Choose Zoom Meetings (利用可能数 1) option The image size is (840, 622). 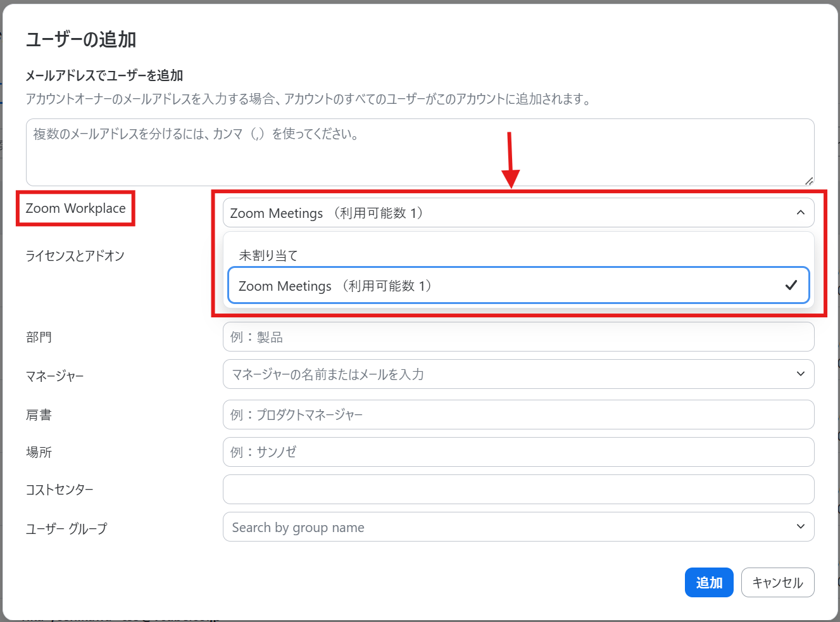tap(518, 286)
